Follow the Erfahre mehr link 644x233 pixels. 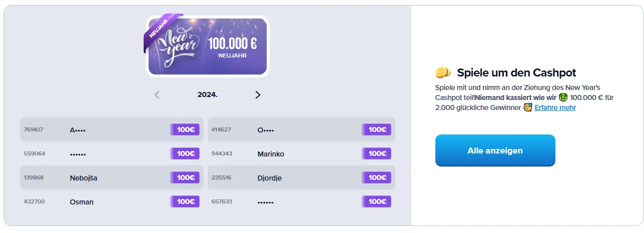click(555, 107)
